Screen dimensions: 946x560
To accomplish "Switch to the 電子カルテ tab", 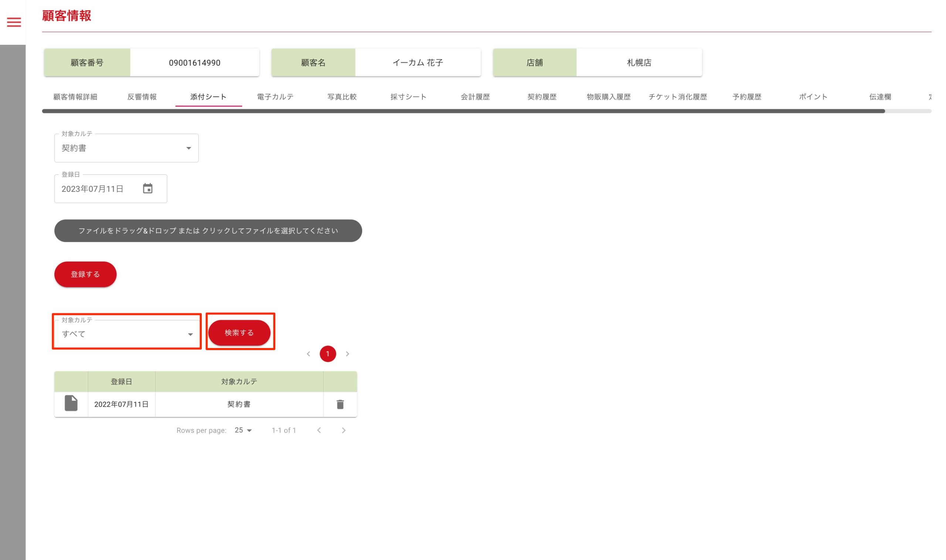I will [275, 97].
